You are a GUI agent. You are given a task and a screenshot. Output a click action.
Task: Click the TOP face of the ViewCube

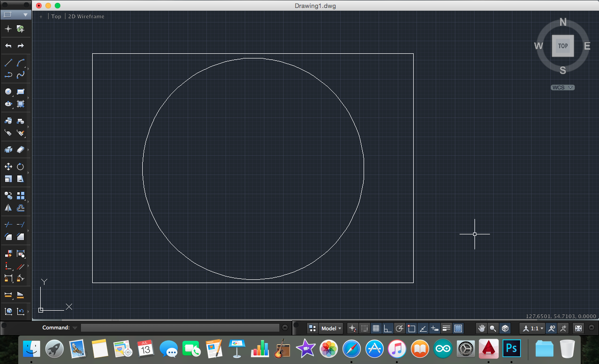[x=563, y=46]
